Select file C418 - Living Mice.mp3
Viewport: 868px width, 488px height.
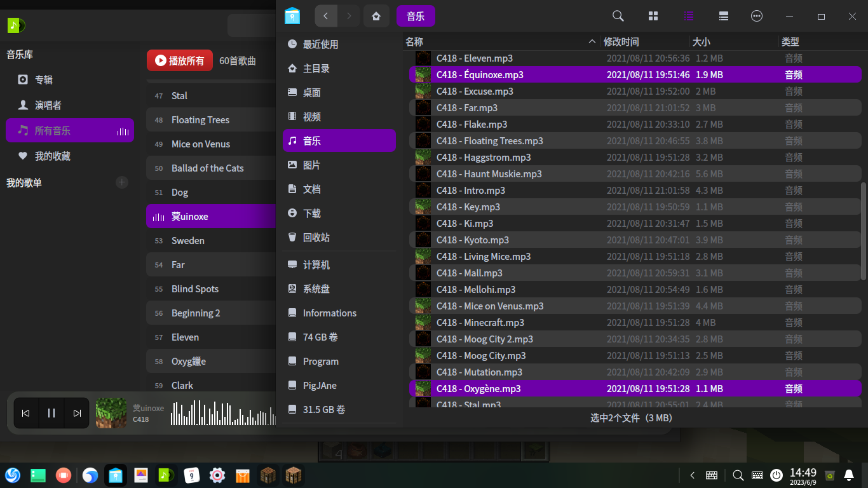635,257
